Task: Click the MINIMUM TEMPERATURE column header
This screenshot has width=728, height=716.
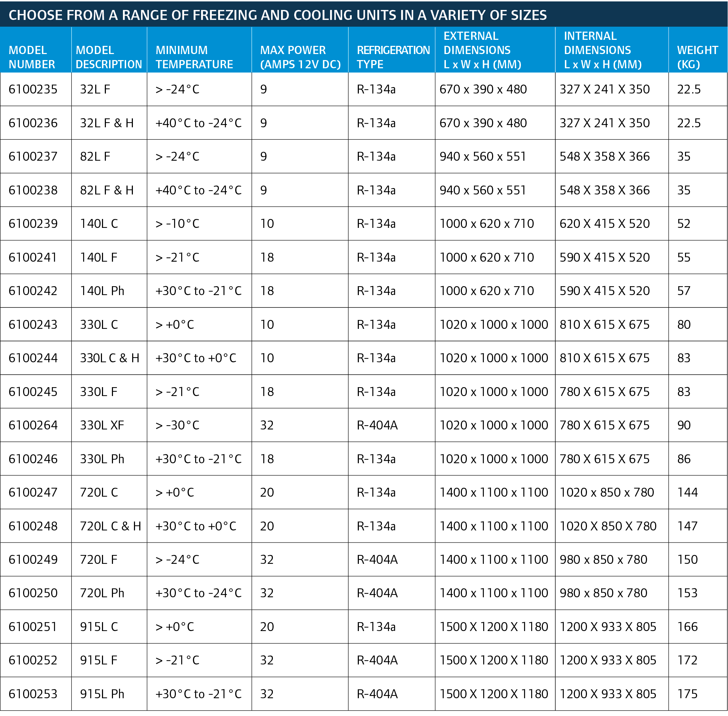Action: point(194,57)
